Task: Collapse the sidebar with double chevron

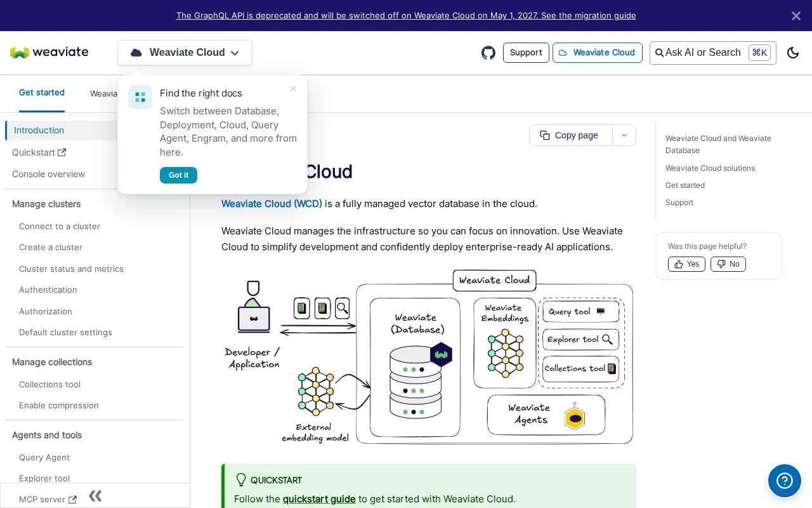Action: click(x=95, y=496)
